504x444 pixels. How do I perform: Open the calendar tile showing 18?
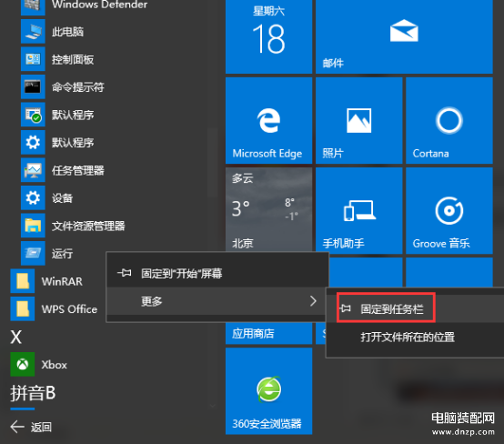(x=268, y=36)
